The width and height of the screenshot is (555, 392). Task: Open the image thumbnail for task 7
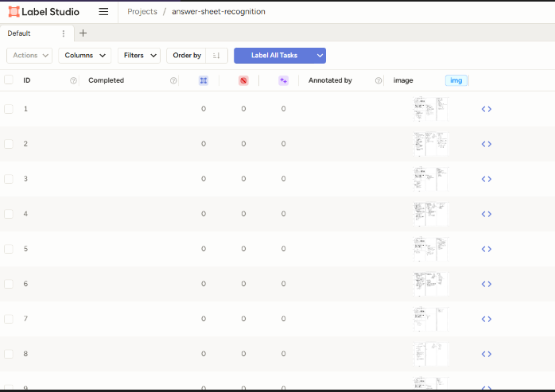[x=431, y=319]
